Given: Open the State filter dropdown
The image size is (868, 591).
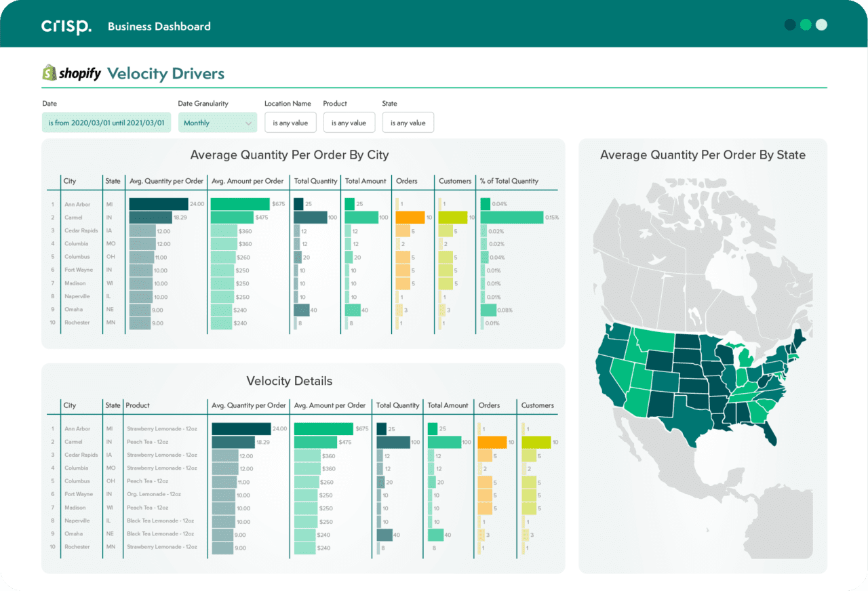Looking at the screenshot, I should click(x=408, y=122).
